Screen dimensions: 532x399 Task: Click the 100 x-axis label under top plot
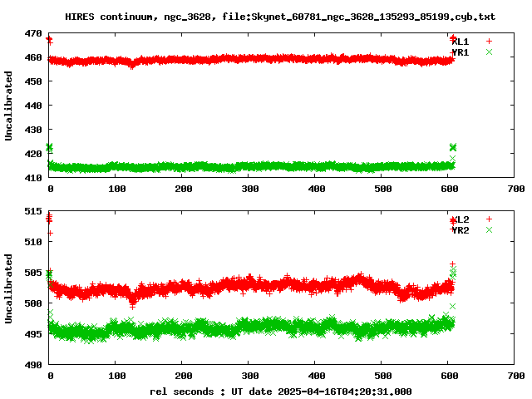(117, 189)
